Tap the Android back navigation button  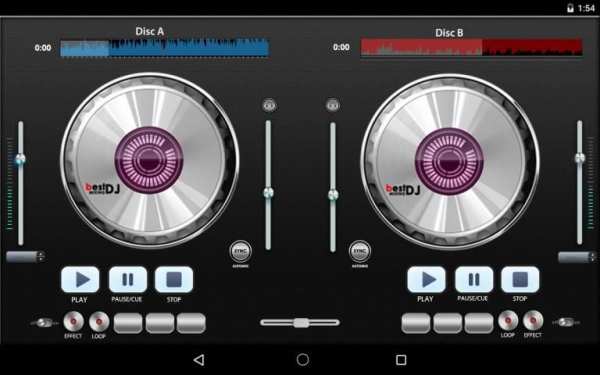(199, 360)
